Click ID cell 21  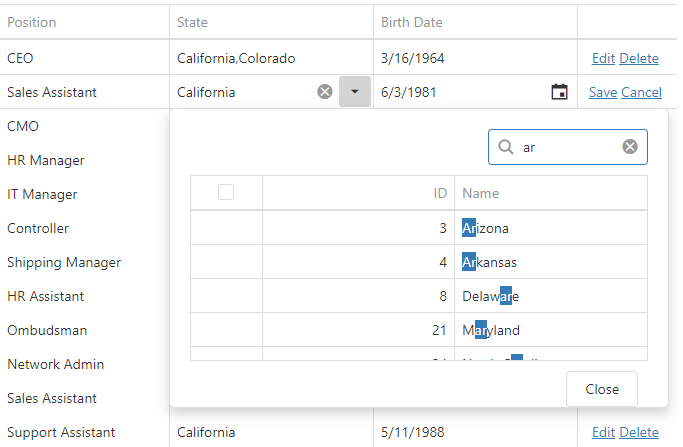pyautogui.click(x=358, y=330)
